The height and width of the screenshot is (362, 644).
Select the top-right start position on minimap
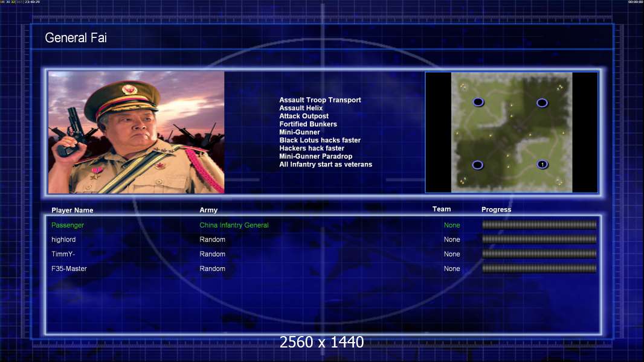click(542, 103)
